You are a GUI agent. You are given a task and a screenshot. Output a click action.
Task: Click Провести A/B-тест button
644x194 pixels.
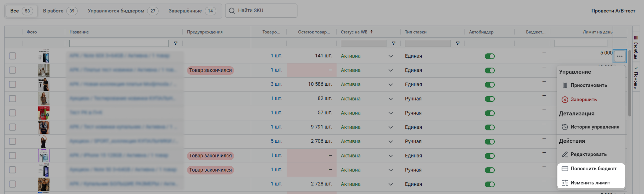click(x=613, y=11)
